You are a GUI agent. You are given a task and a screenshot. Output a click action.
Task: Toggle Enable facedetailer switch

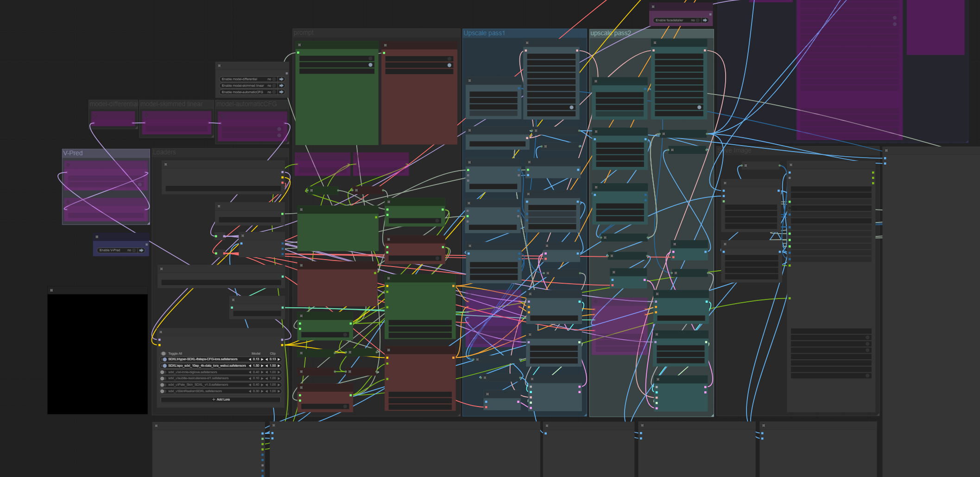click(697, 20)
